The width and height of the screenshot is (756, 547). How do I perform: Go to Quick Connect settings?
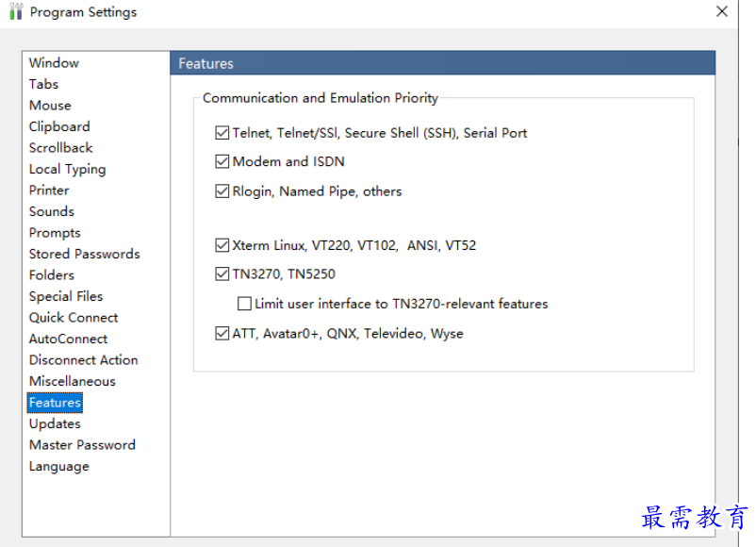point(74,318)
